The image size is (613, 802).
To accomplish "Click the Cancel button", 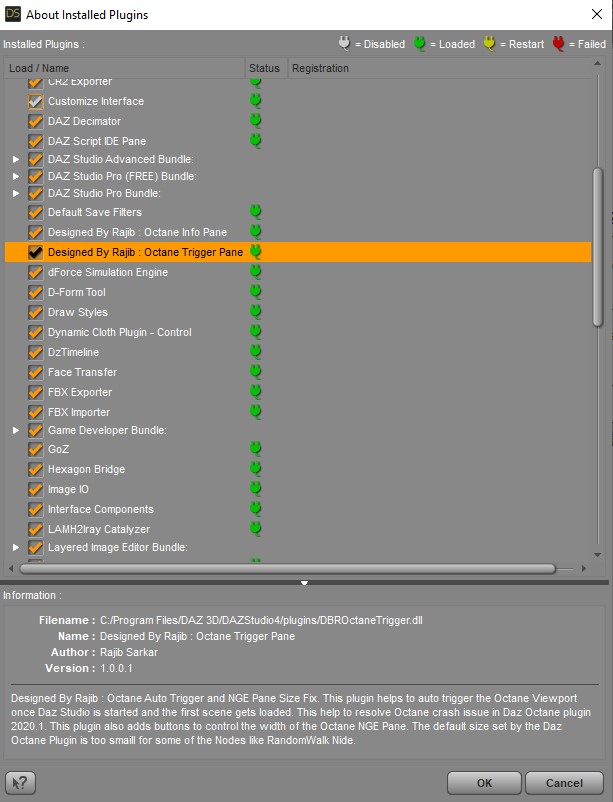I will click(x=564, y=783).
